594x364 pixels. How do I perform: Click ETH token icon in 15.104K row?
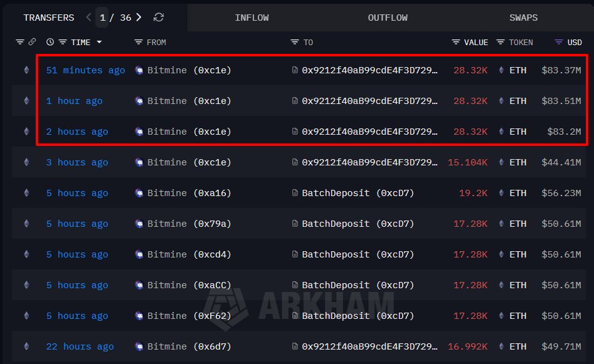click(x=501, y=162)
